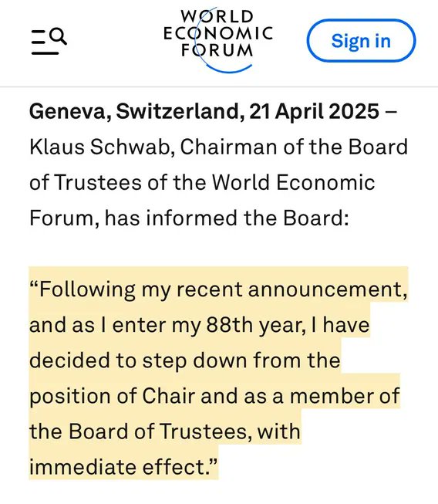Click highlighted 'position of Chair' text
The height and width of the screenshot is (504, 438).
click(x=113, y=396)
